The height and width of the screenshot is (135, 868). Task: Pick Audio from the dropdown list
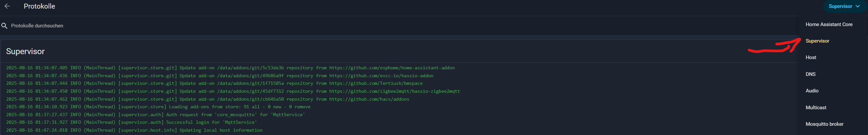(x=812, y=90)
